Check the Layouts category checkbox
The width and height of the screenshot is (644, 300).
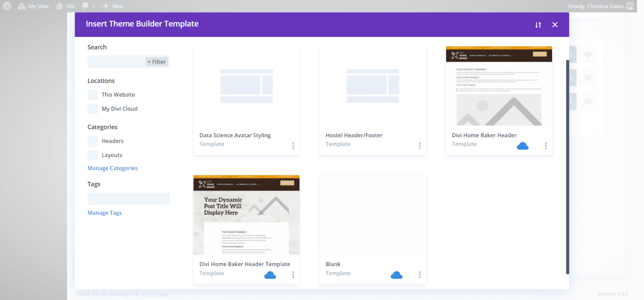92,155
